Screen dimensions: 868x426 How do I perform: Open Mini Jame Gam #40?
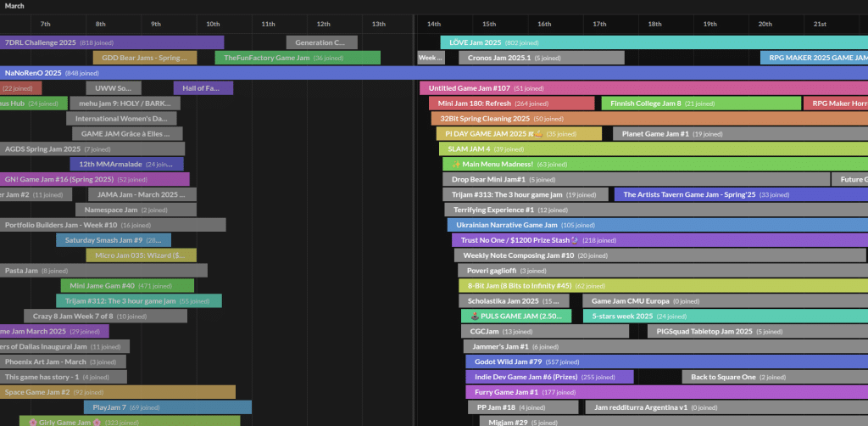pyautogui.click(x=127, y=286)
